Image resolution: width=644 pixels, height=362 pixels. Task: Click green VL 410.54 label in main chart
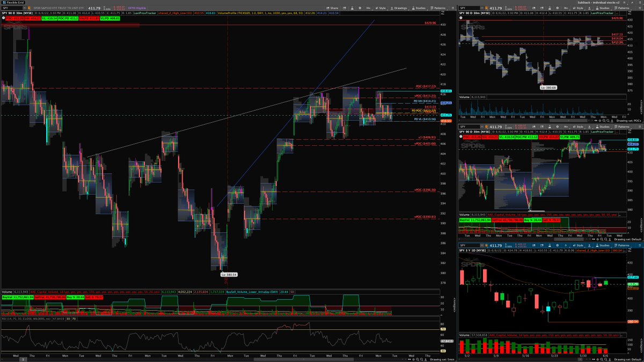click(x=49, y=18)
